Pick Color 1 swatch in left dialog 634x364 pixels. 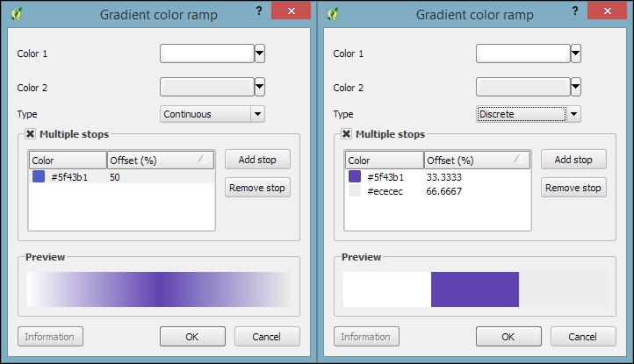point(207,54)
